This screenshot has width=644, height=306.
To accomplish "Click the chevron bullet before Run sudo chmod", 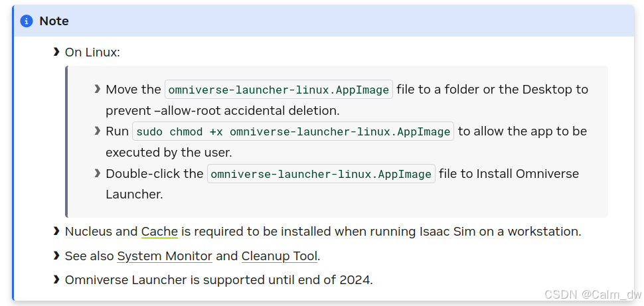I will click(x=97, y=131).
